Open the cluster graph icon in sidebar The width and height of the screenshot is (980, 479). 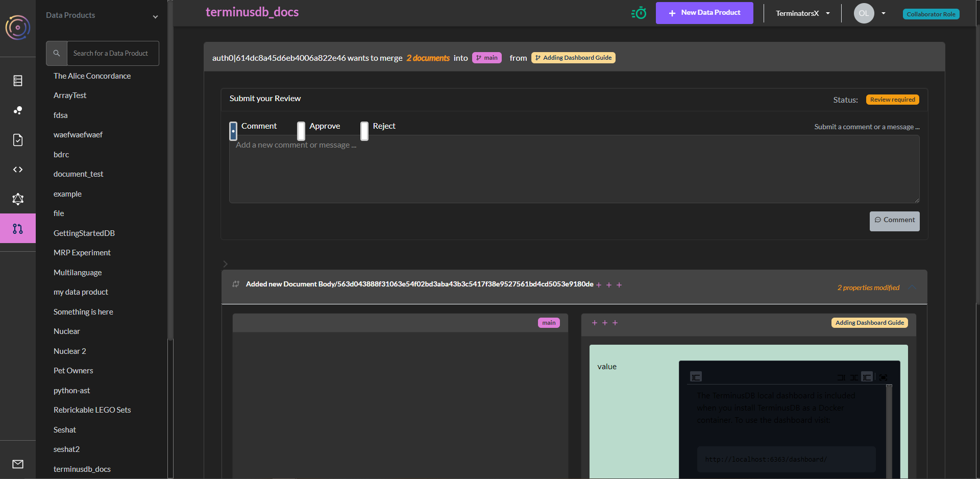(18, 110)
